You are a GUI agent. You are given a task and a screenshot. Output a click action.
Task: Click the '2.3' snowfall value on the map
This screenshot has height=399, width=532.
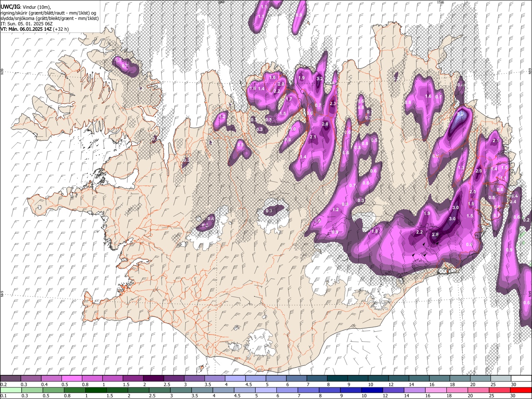tap(332, 103)
